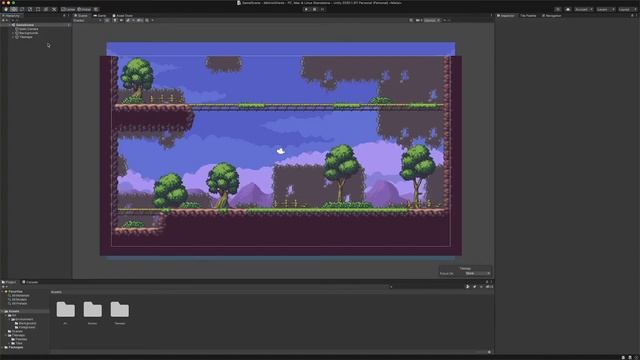Viewport: 640px width, 360px height.
Task: Open the SampleScene row options menu
Action: (x=69, y=25)
